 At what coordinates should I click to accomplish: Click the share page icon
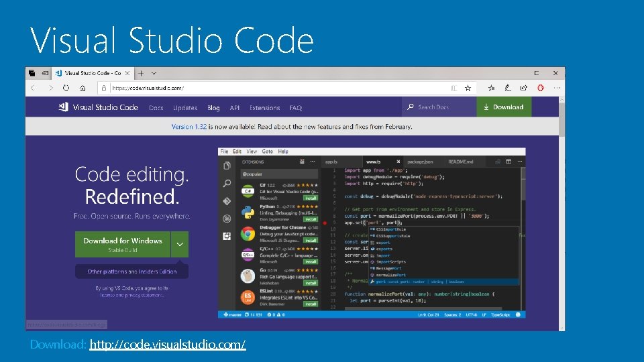(524, 88)
